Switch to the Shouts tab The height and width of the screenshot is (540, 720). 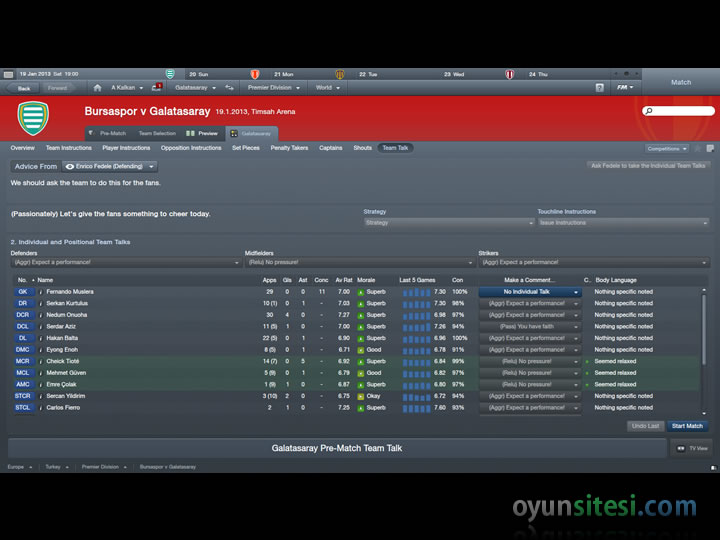pos(362,148)
